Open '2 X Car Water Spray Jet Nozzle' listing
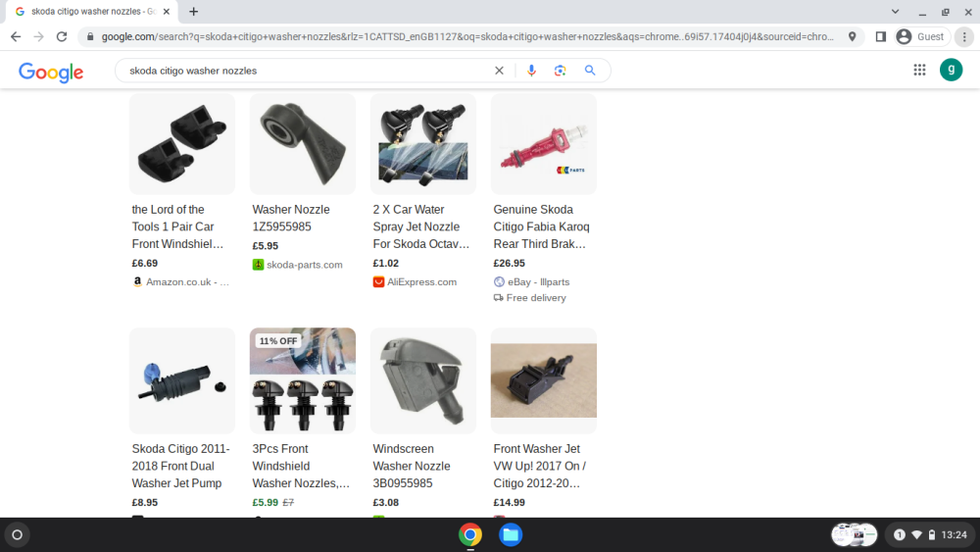Viewport: 980px width, 552px height. click(x=421, y=226)
